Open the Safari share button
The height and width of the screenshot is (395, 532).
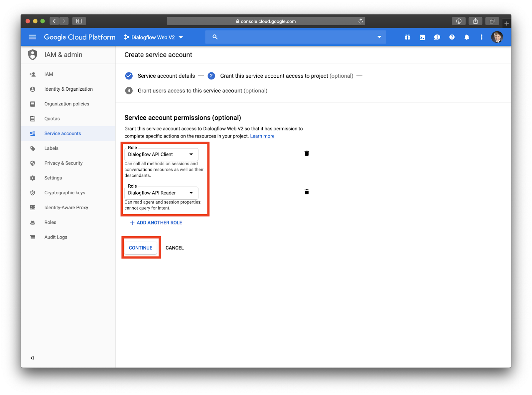(x=475, y=21)
